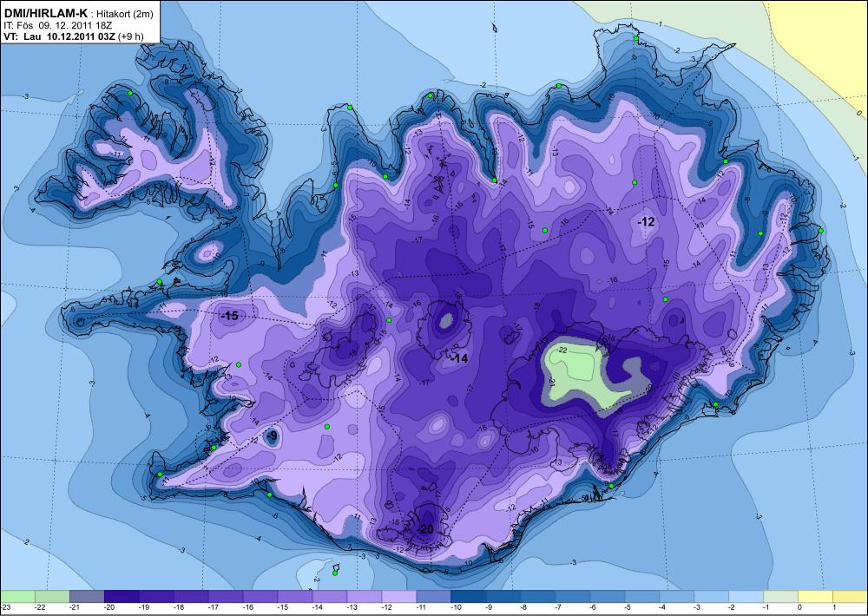
Task: Click the '-17' legend scale number
Action: [214, 607]
